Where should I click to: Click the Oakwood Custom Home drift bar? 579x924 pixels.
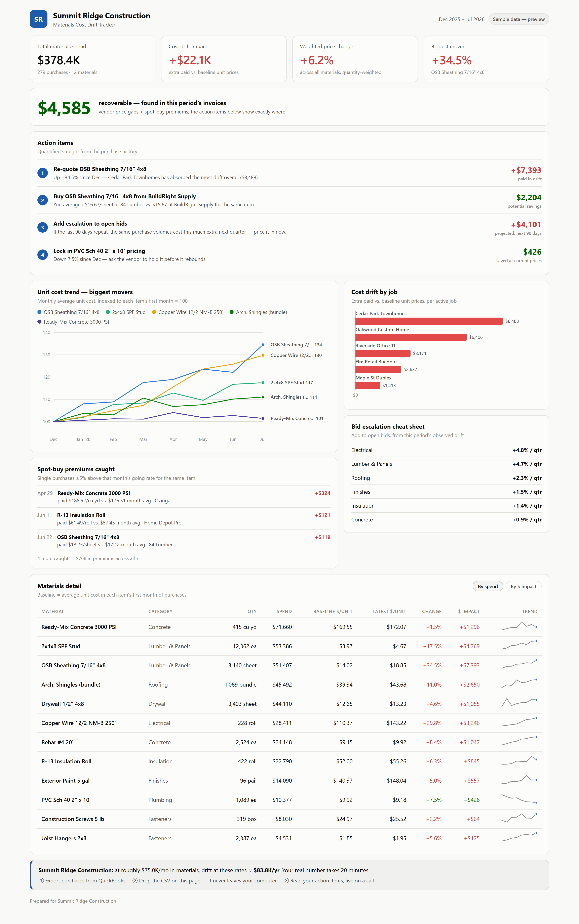pyautogui.click(x=411, y=337)
